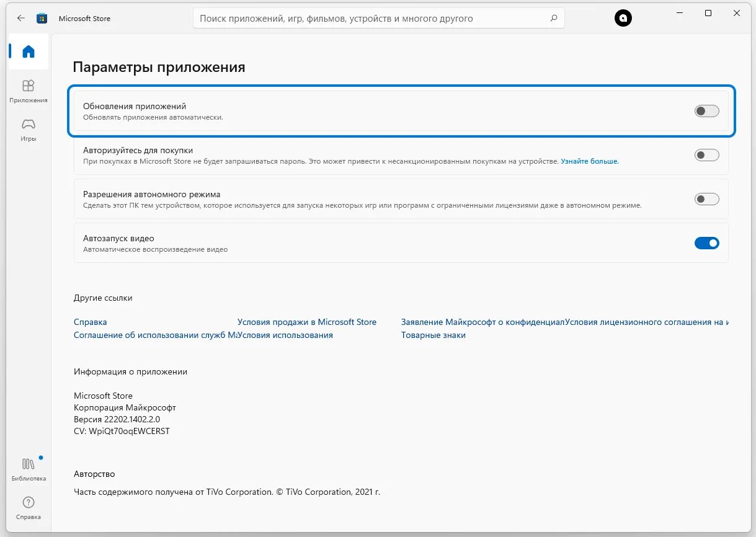Disable Автозапуск видео toggle
The height and width of the screenshot is (537, 756).
click(706, 243)
